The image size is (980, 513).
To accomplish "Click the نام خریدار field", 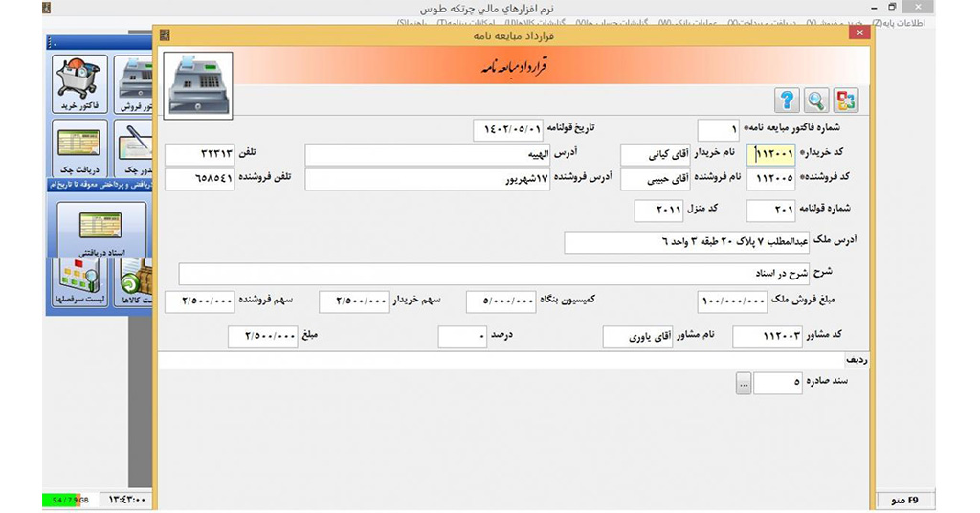I will [655, 154].
